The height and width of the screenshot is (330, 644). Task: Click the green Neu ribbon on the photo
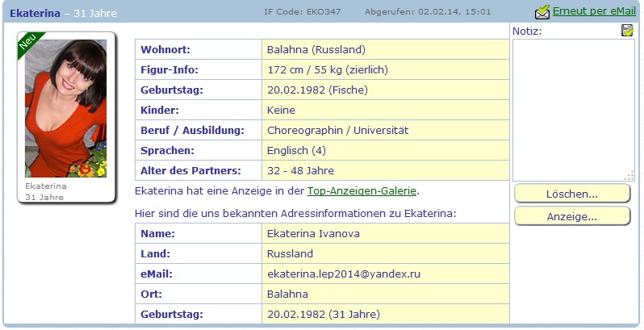pyautogui.click(x=30, y=44)
